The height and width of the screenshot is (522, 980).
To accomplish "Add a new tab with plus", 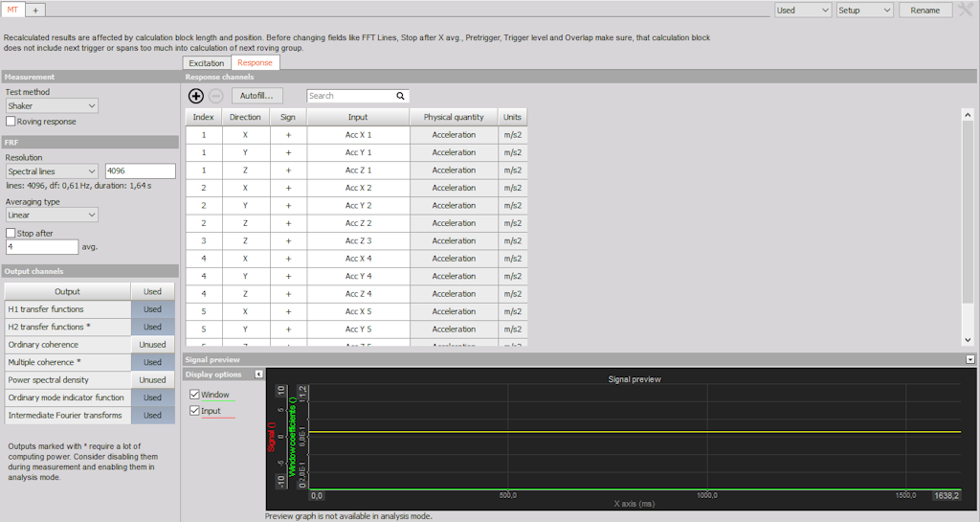I will coord(35,10).
